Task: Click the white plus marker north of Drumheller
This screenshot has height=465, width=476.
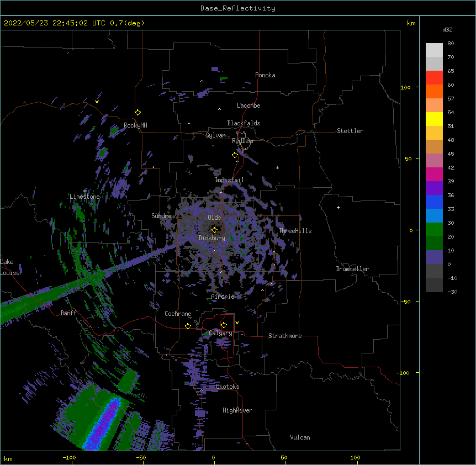Action: click(338, 207)
